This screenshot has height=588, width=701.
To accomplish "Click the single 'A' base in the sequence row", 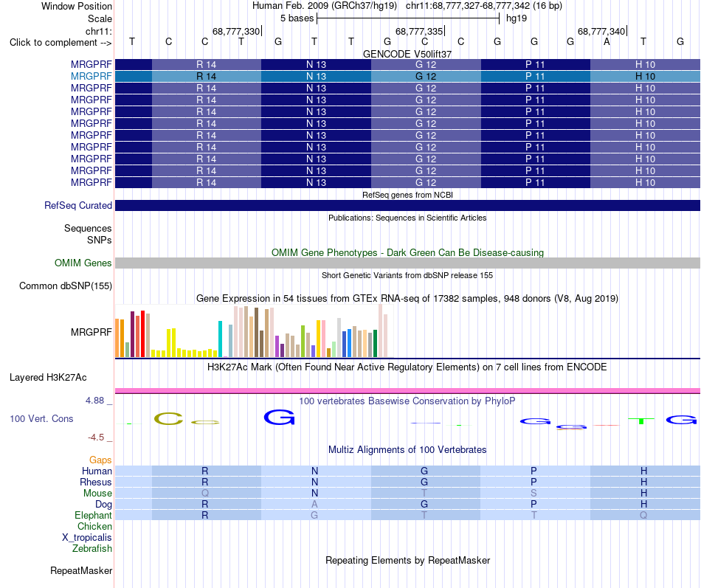I will point(607,41).
